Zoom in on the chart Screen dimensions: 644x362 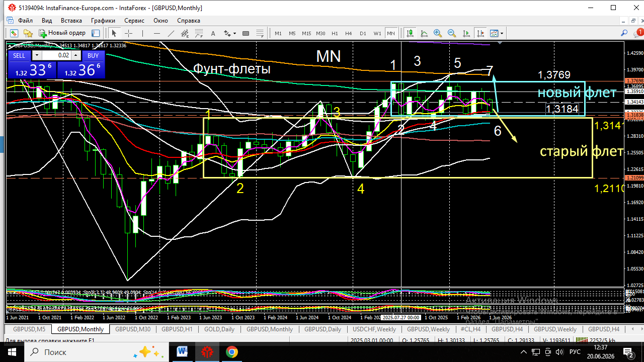pos(438,33)
